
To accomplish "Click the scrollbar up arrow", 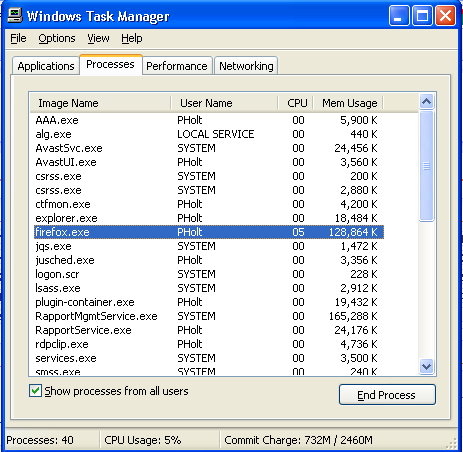I will pos(427,101).
